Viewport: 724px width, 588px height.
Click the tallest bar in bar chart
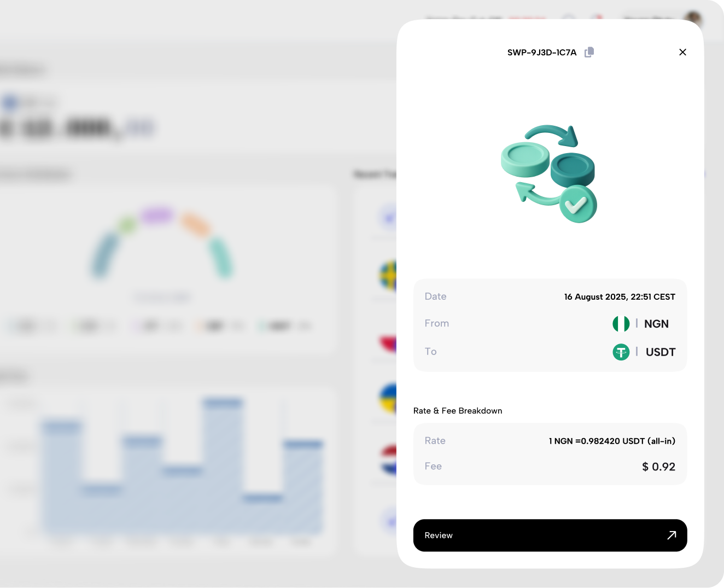[222, 465]
